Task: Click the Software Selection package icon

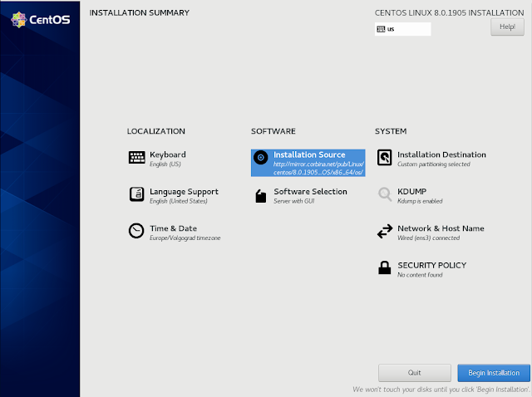Action: [x=260, y=196]
